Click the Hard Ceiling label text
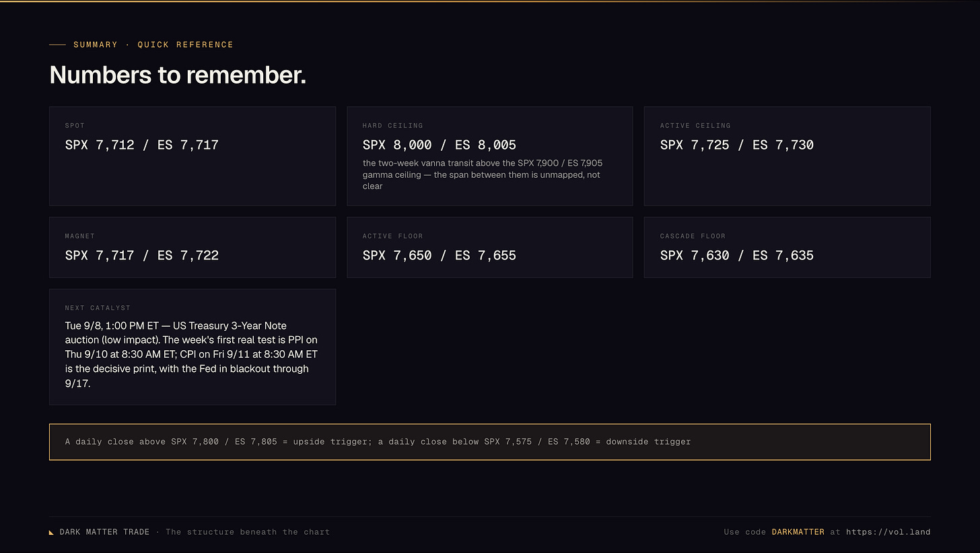Viewport: 980px width, 553px height. [392, 125]
